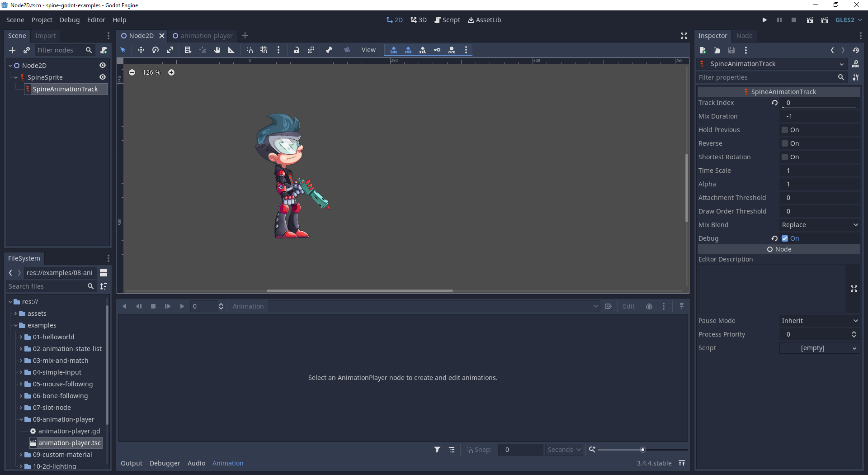
Task: Lock the selected object
Action: pos(297,50)
